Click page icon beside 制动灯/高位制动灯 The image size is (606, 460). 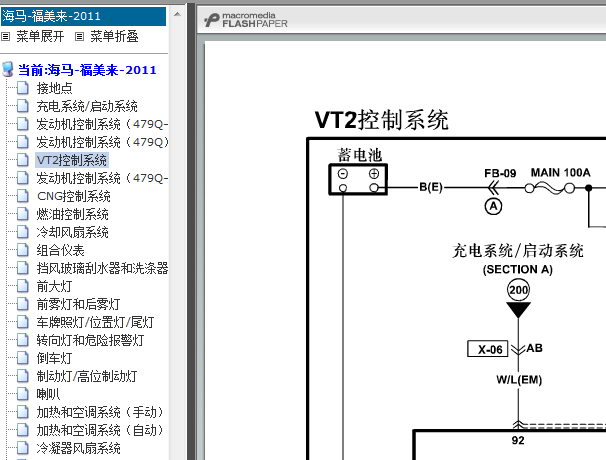click(x=23, y=376)
